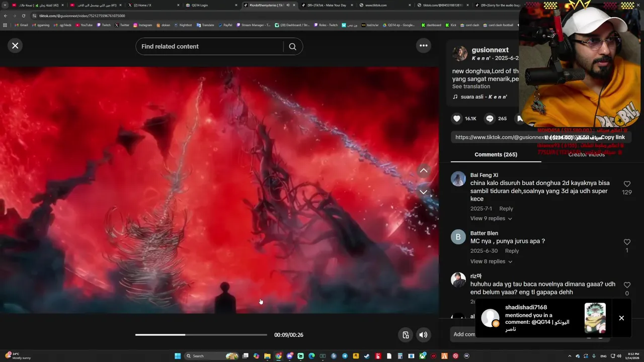Show hidden system tray icons
644x362 pixels.
coord(570,356)
